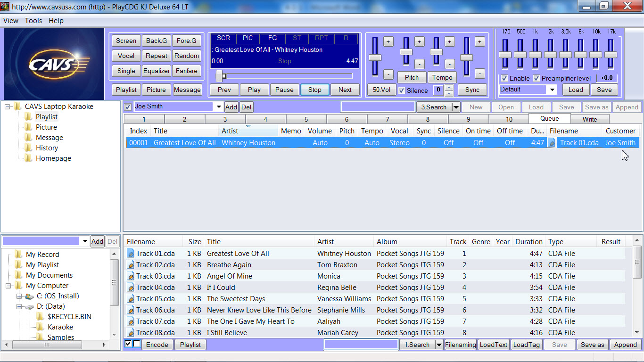Image resolution: width=644 pixels, height=362 pixels.
Task: Click the My Playlist folder icon
Action: pos(19,265)
